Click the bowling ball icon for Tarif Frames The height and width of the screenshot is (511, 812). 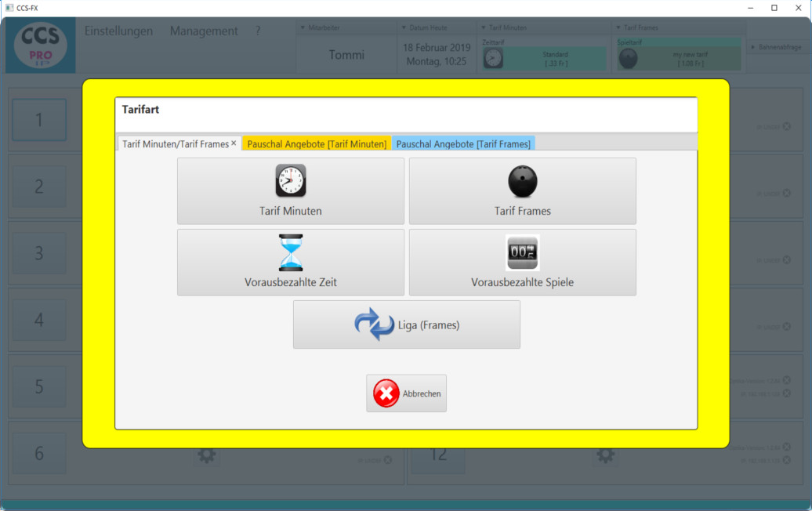click(523, 181)
